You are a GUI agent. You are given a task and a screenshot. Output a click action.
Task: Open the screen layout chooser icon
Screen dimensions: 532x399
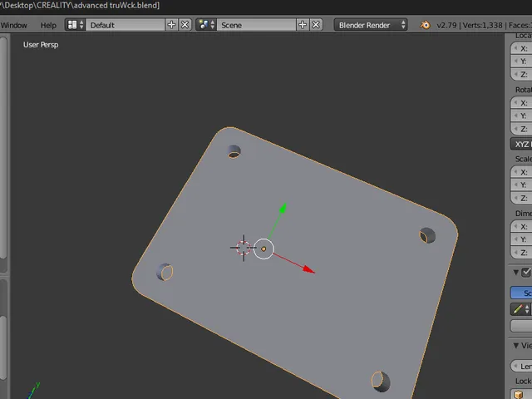point(75,25)
